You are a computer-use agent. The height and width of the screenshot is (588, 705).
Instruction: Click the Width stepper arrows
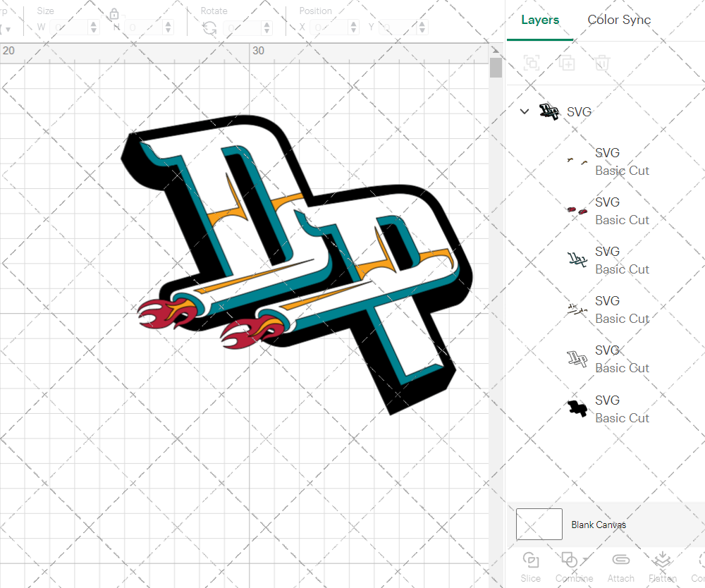(94, 27)
